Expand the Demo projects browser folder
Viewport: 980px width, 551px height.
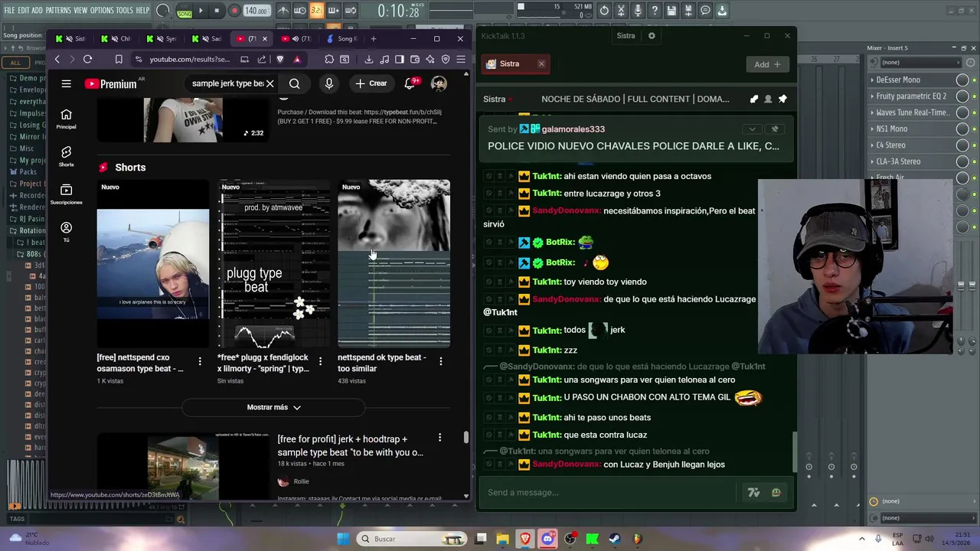tap(28, 78)
